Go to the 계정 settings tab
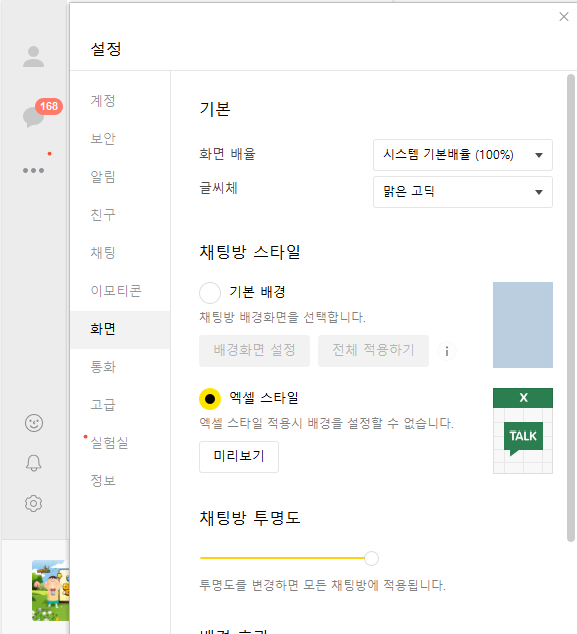 coord(103,101)
